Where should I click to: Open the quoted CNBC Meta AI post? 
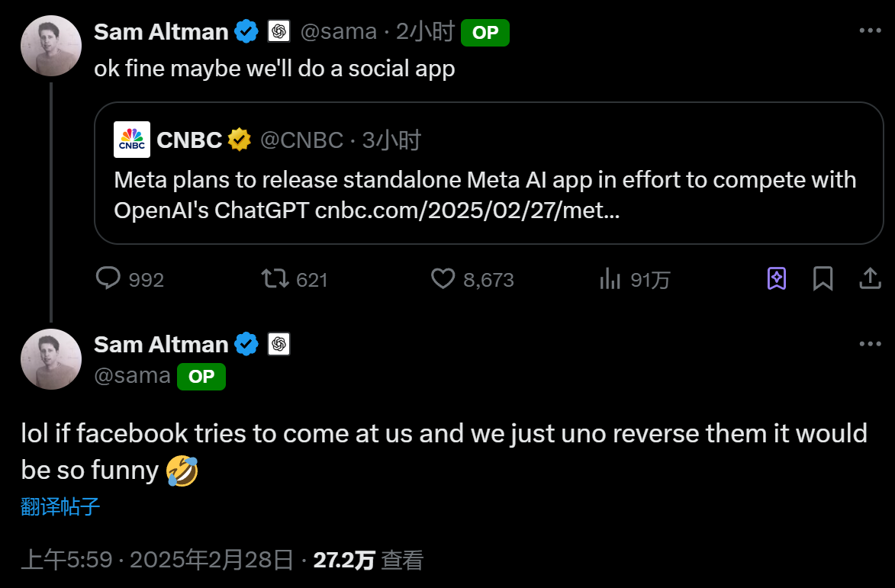click(x=488, y=194)
